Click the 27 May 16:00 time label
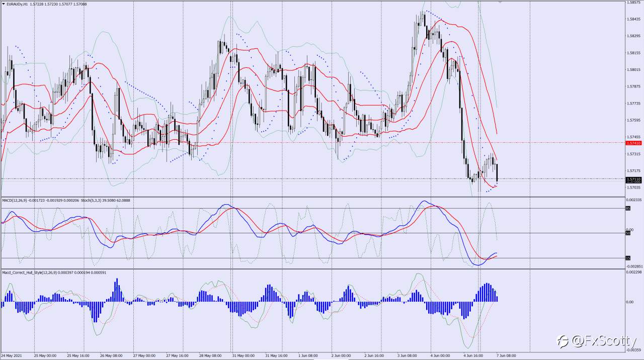Viewport: 644px width, 360px height. coord(177,356)
